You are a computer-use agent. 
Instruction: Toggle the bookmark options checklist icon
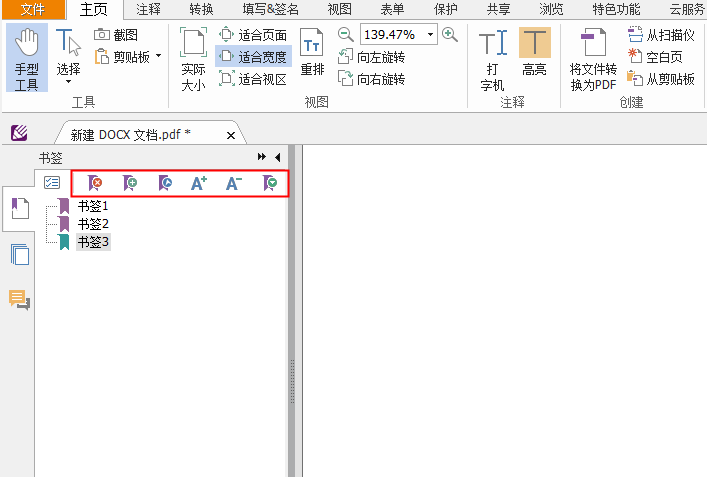[x=52, y=183]
